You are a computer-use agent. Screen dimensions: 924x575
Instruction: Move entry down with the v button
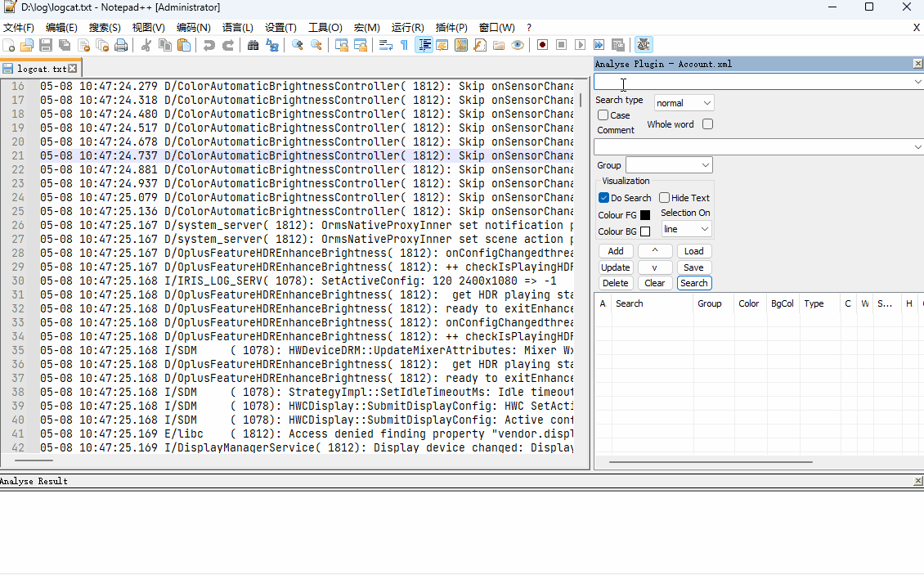coord(655,267)
